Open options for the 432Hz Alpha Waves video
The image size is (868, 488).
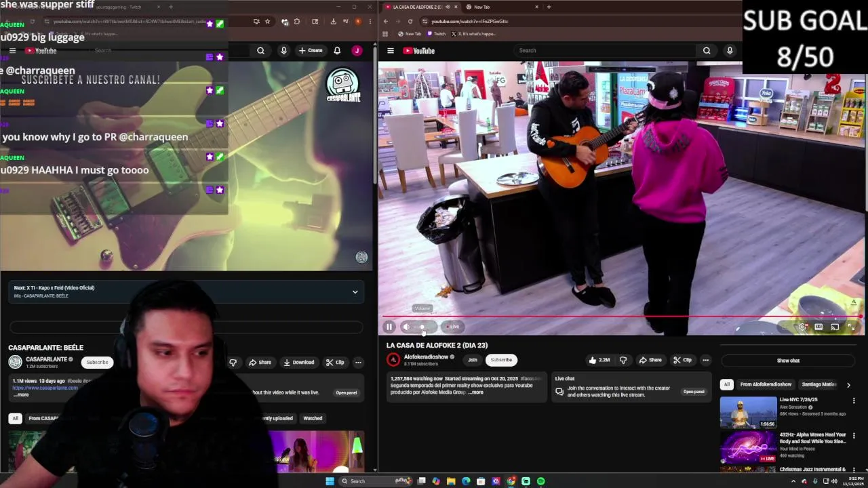pyautogui.click(x=854, y=436)
